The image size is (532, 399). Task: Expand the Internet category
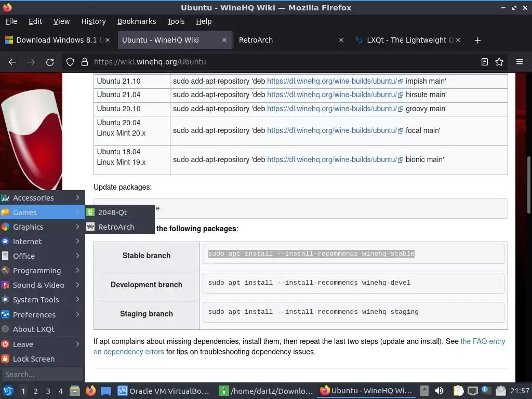click(43, 242)
